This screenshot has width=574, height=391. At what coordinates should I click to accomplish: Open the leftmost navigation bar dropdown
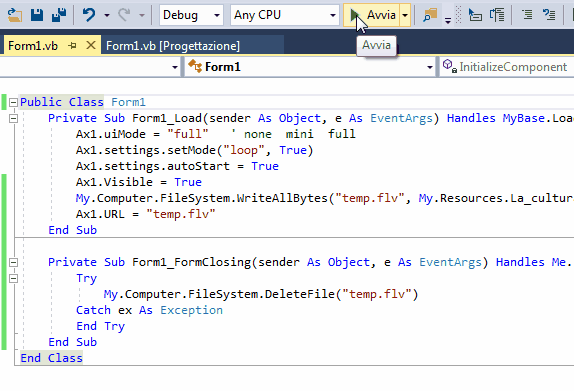[175, 67]
